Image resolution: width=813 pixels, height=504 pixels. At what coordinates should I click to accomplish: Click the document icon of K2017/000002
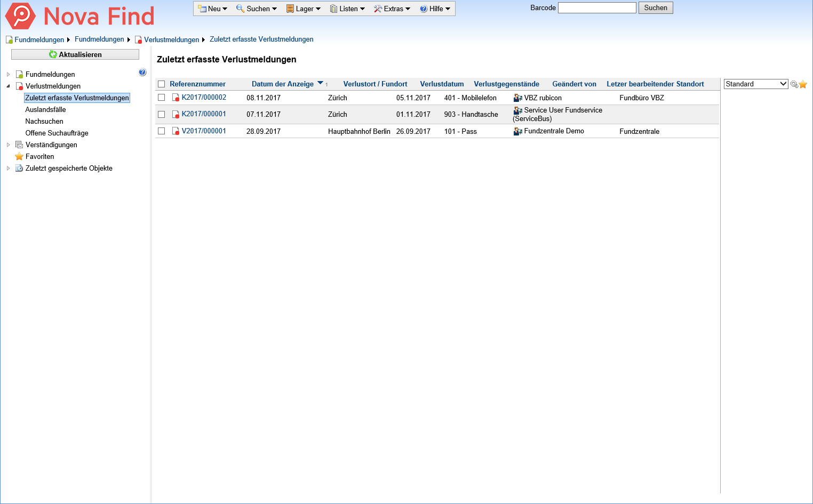click(x=176, y=98)
